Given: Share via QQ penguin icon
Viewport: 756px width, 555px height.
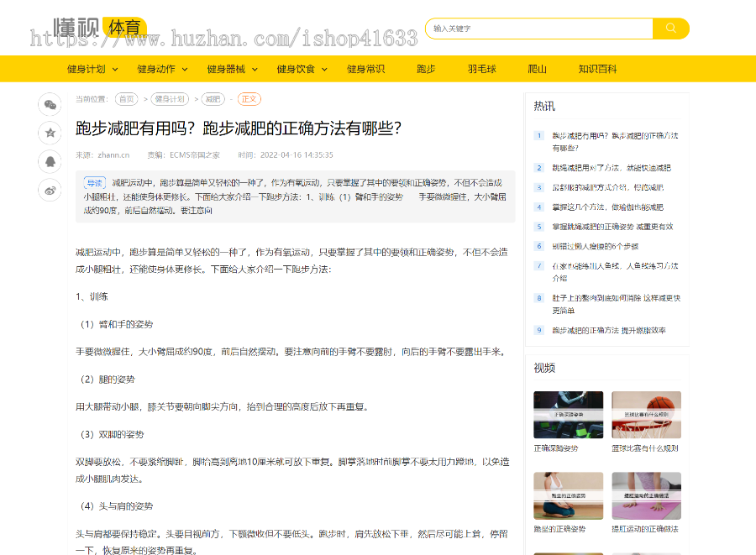Looking at the screenshot, I should point(50,162).
